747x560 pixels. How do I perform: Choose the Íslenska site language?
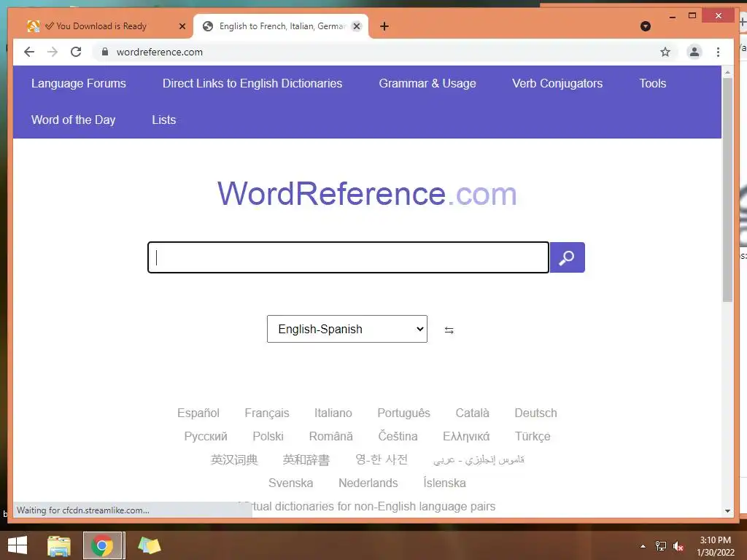click(x=444, y=483)
